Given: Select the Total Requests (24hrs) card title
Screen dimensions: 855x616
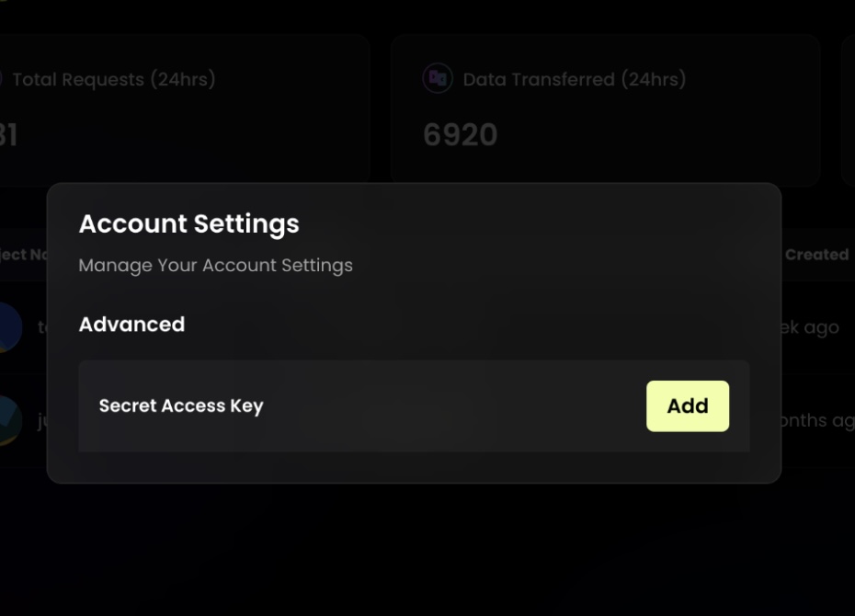Looking at the screenshot, I should 113,80.
